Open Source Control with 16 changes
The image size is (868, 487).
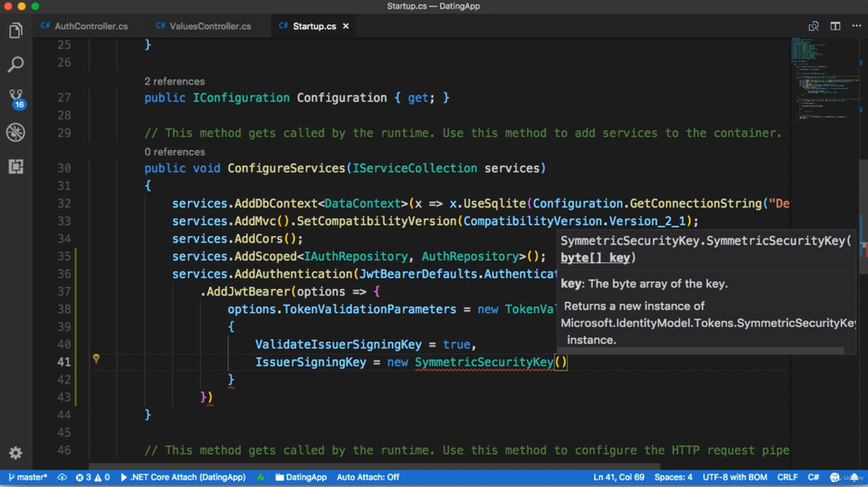(x=16, y=98)
